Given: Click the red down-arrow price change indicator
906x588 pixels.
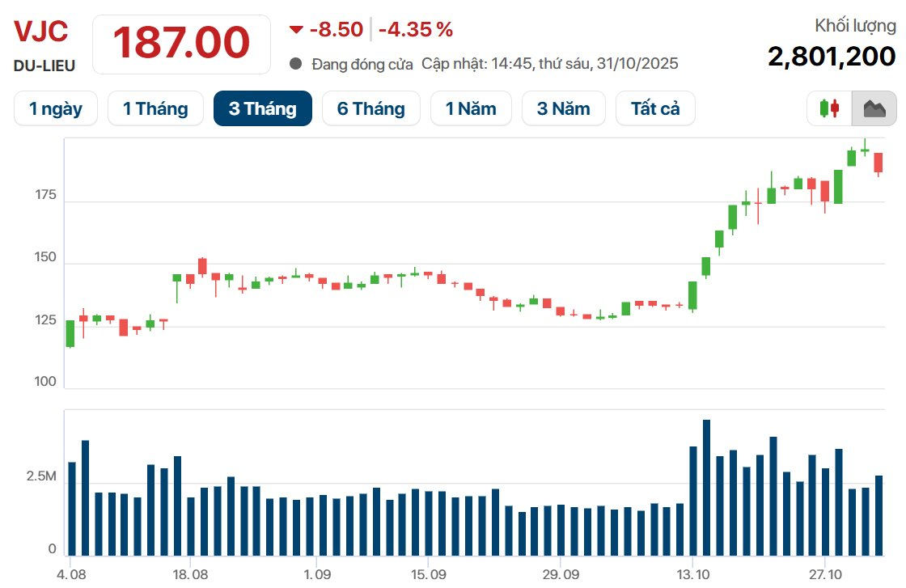Looking at the screenshot, I should point(296,30).
